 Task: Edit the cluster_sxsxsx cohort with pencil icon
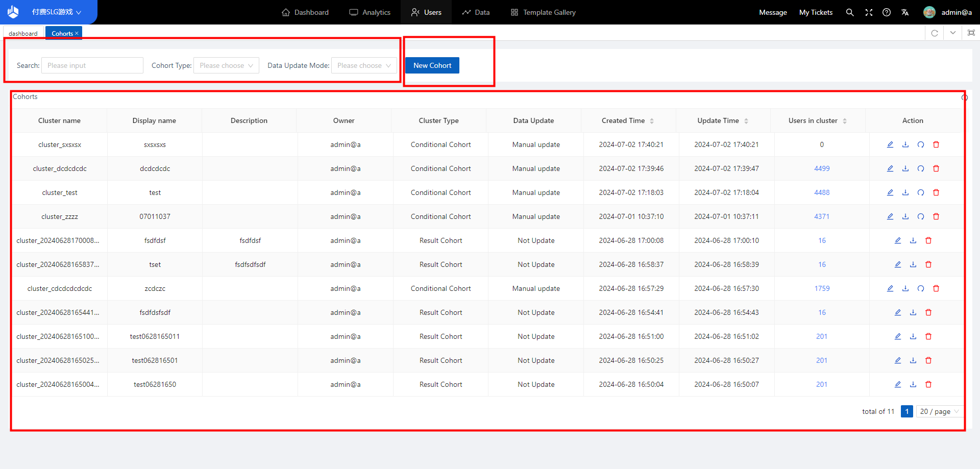coord(890,144)
